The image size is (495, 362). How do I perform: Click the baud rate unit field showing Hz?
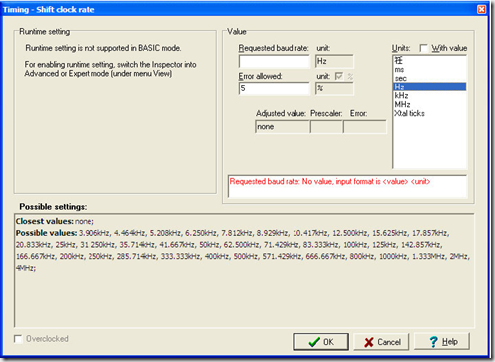click(x=334, y=61)
